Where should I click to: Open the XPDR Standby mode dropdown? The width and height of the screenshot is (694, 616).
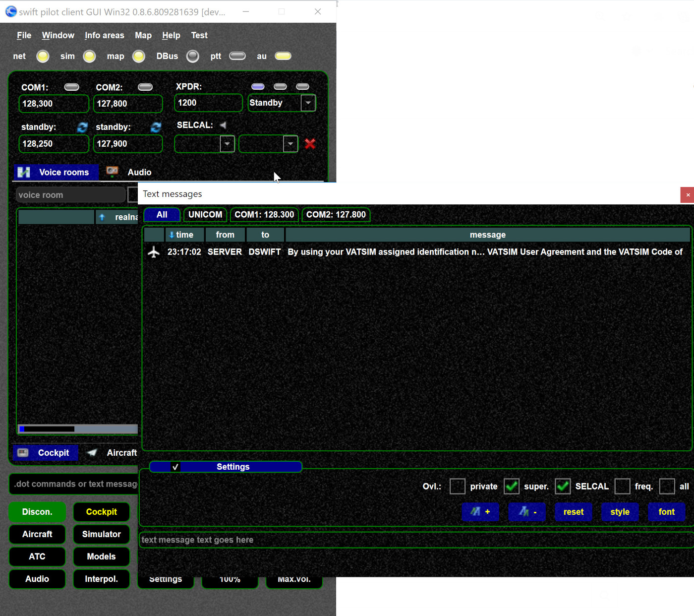pyautogui.click(x=308, y=103)
